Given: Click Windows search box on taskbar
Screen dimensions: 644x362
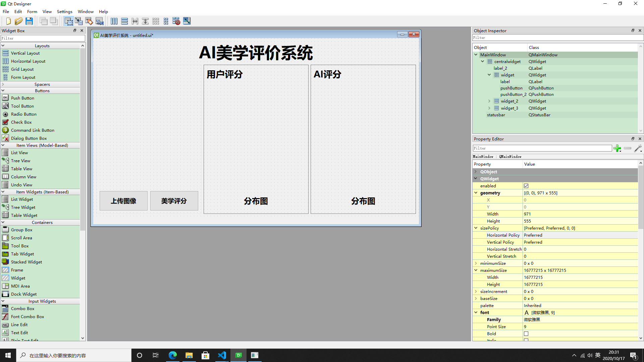Looking at the screenshot, I should click(74, 355).
